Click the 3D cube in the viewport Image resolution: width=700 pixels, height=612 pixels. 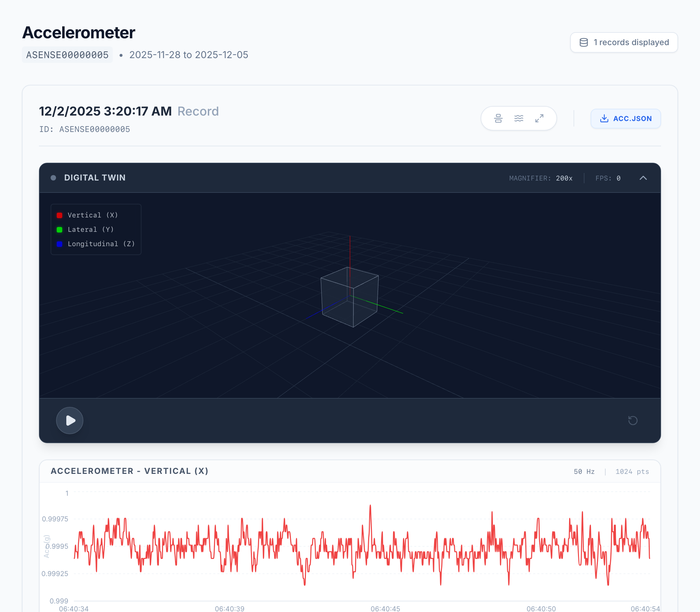tap(350, 297)
